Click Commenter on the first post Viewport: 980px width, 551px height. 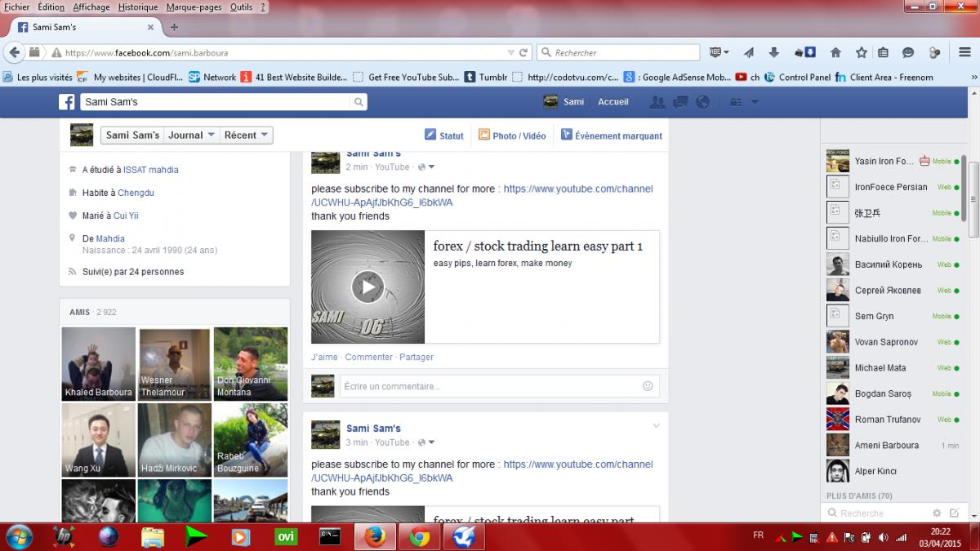click(369, 358)
